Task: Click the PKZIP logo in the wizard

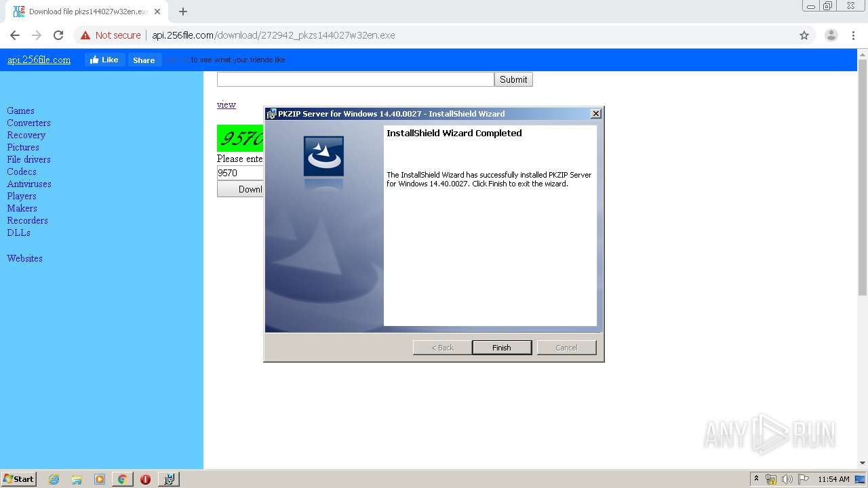Action: coord(323,157)
